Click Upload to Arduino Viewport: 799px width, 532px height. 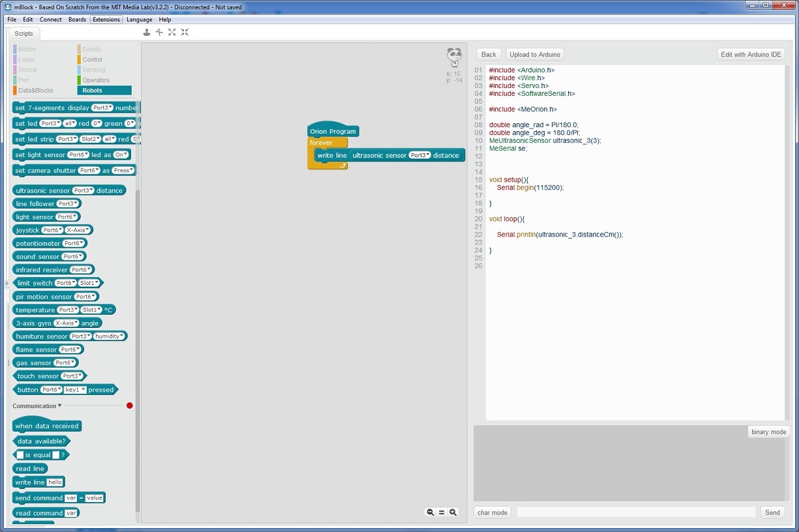click(535, 55)
